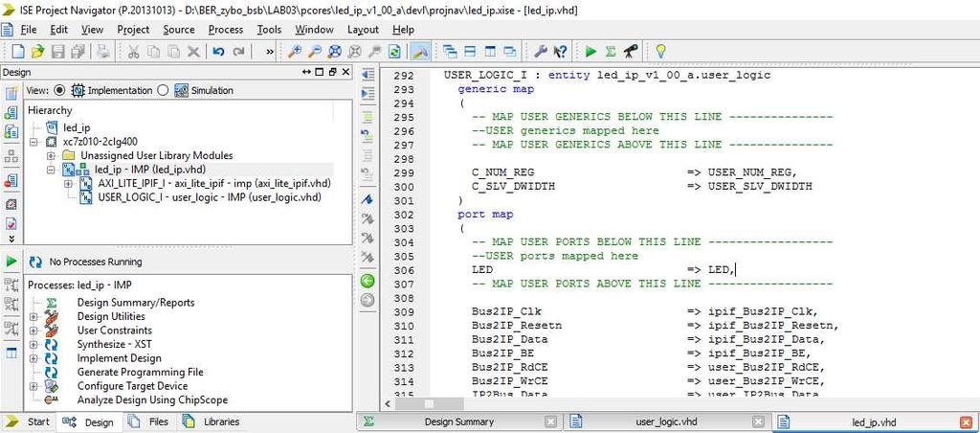The width and height of the screenshot is (980, 433).
Task: Switch to the Start panel tab
Action: click(x=28, y=422)
